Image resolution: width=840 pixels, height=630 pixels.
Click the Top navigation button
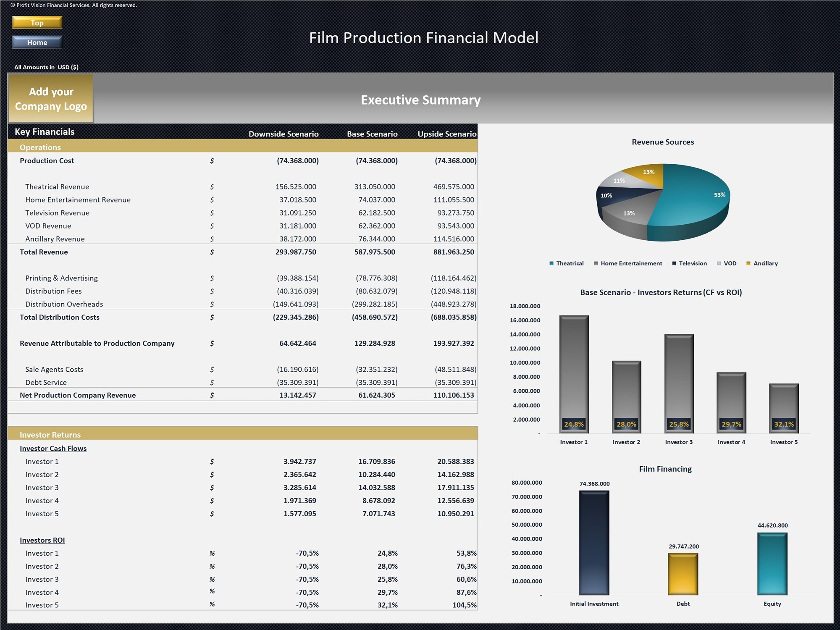pyautogui.click(x=37, y=23)
